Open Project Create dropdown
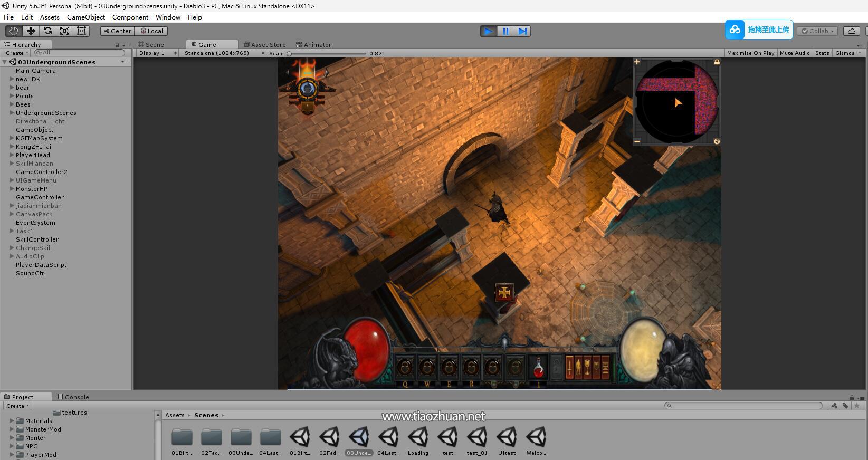868x460 pixels. coord(17,406)
